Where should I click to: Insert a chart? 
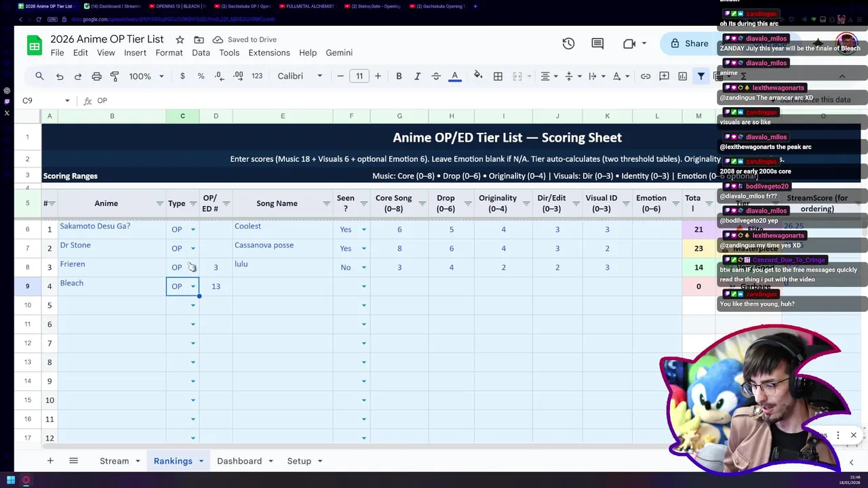tap(683, 76)
